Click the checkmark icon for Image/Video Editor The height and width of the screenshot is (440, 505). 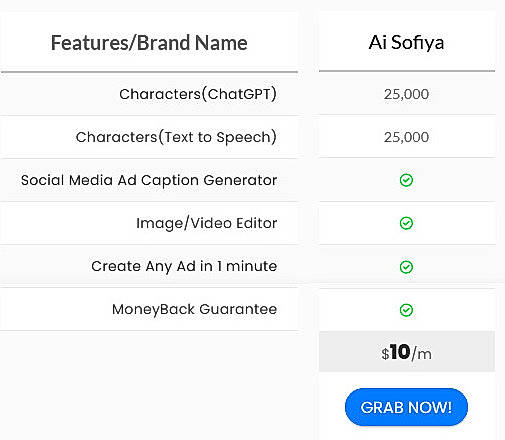coord(406,223)
